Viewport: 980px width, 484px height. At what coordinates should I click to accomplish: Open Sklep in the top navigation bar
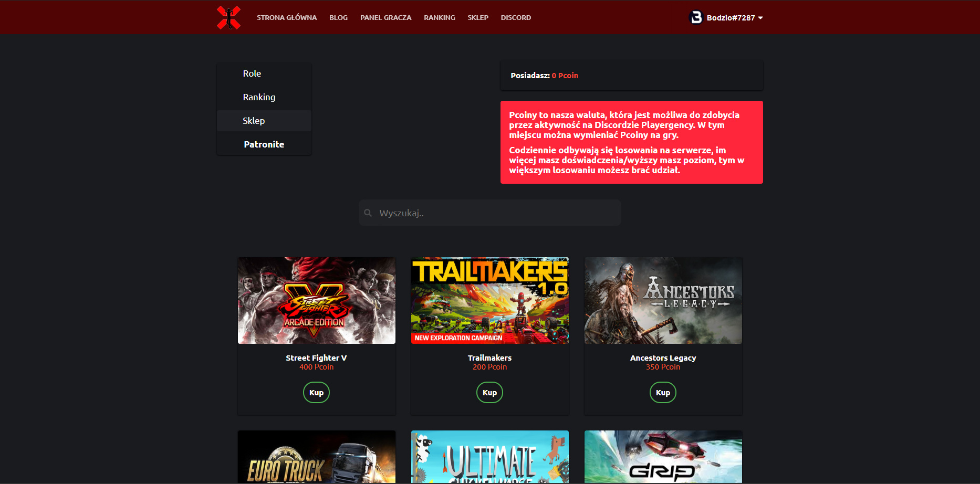(477, 18)
